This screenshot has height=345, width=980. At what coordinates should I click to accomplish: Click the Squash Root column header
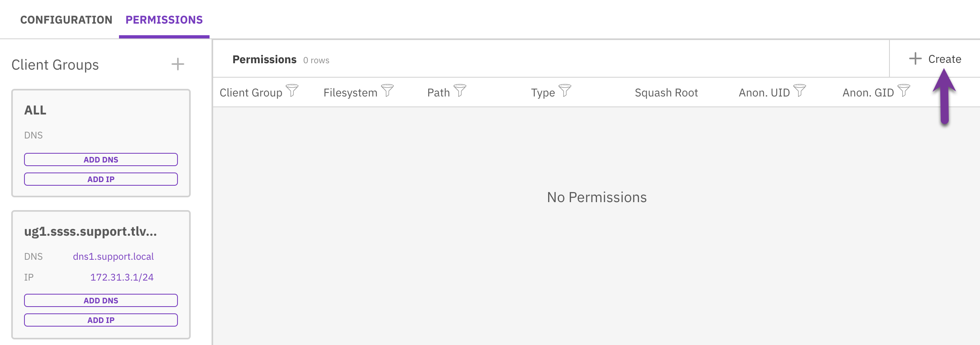pos(666,92)
